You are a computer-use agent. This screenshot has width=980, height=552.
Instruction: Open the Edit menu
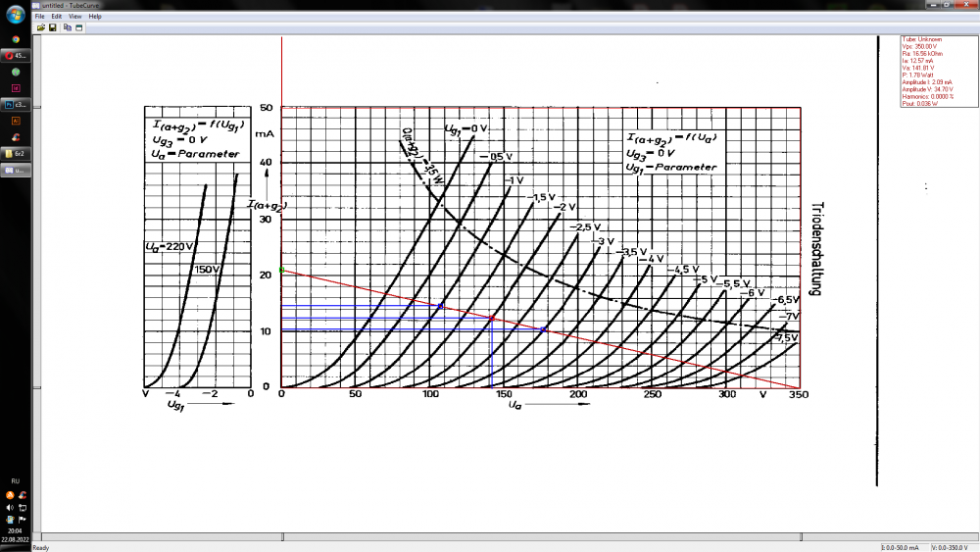[57, 17]
